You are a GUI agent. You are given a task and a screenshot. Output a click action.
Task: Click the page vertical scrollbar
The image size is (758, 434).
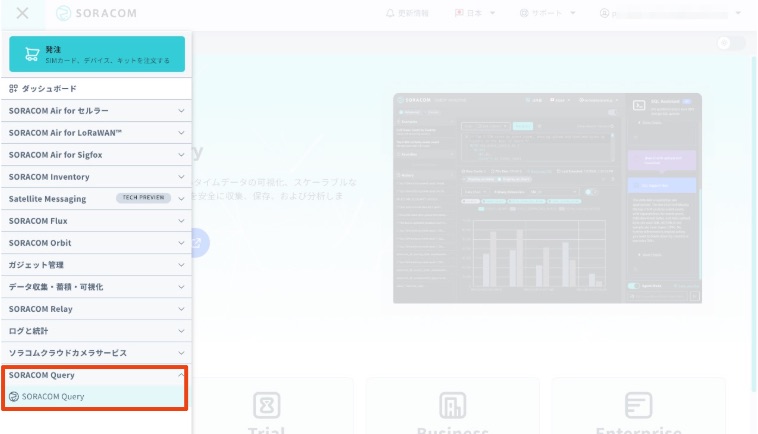(753, 222)
